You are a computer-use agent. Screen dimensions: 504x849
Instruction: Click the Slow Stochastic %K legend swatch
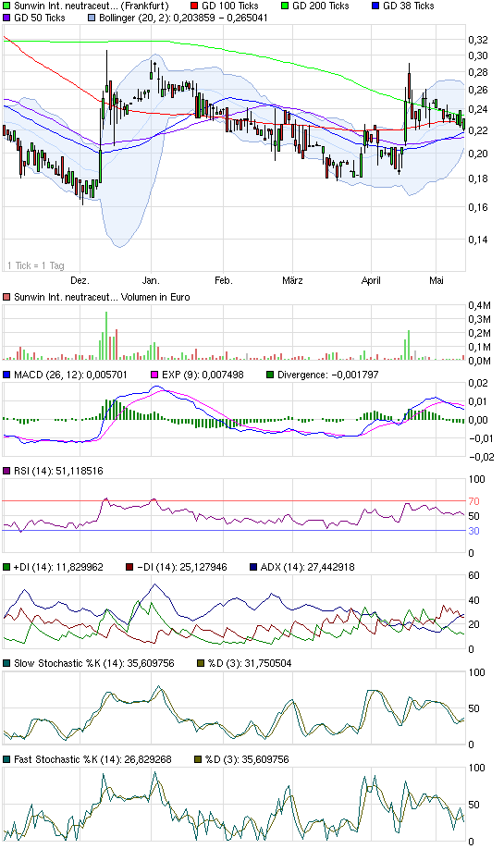click(x=6, y=663)
